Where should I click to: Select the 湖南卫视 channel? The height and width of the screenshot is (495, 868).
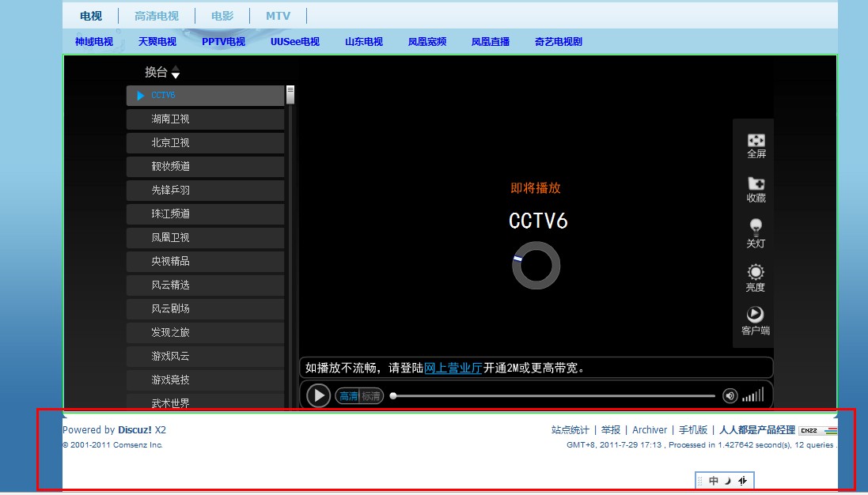(206, 119)
